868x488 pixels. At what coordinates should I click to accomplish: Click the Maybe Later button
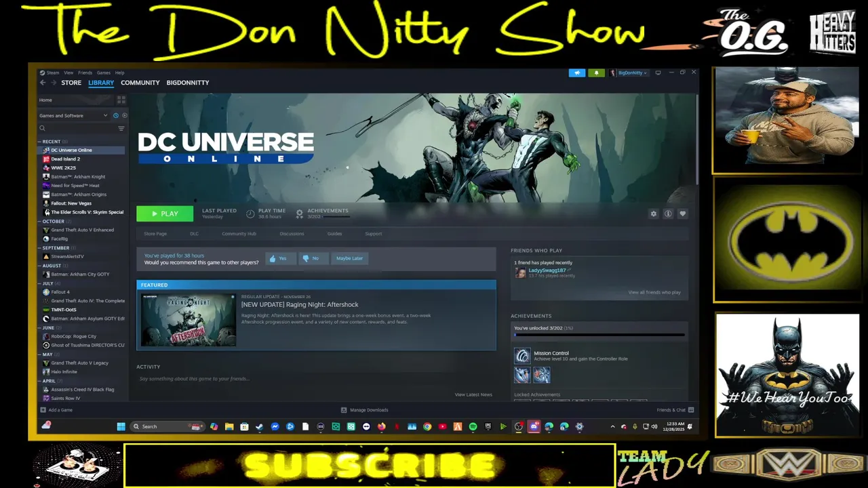click(349, 258)
